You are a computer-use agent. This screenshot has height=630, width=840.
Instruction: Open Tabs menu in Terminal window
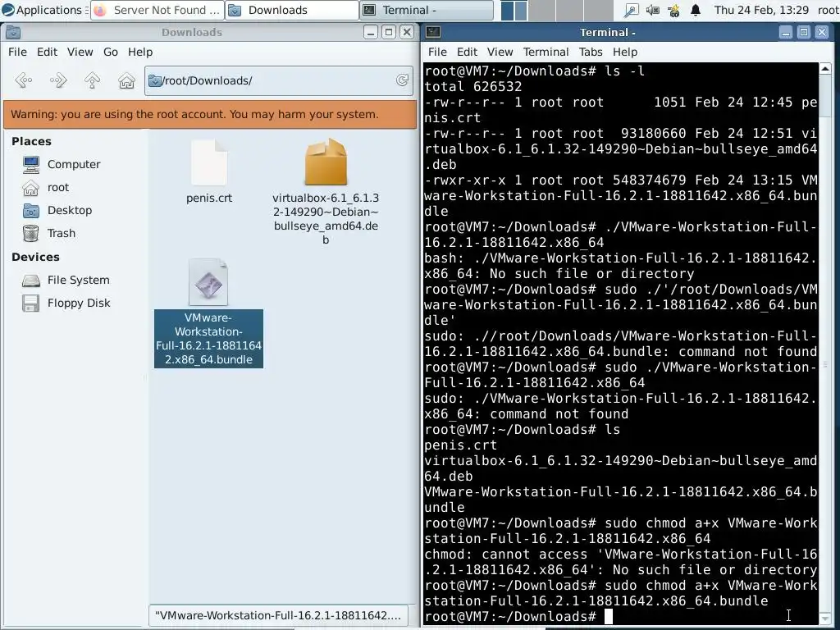(x=591, y=52)
